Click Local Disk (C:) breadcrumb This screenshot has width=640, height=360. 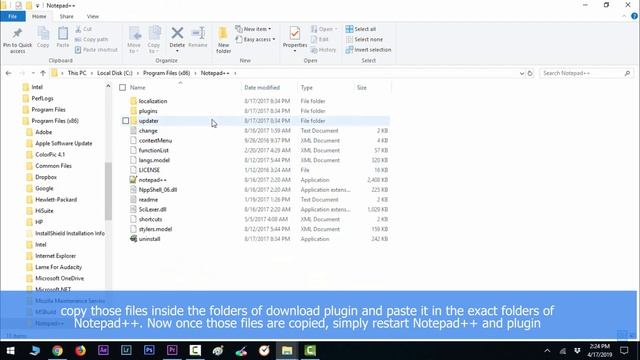[x=115, y=73]
